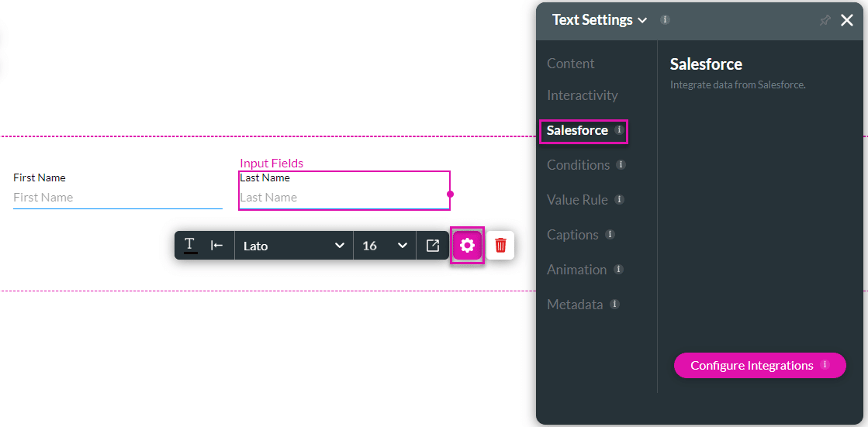Go to the Animation tab
The image size is (868, 427).
click(576, 270)
